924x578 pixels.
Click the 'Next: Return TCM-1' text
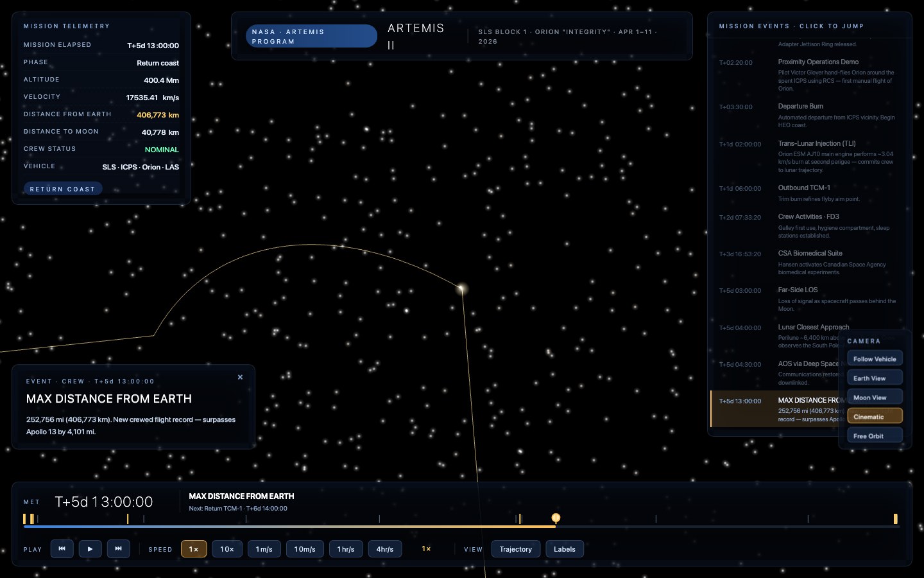pos(238,509)
